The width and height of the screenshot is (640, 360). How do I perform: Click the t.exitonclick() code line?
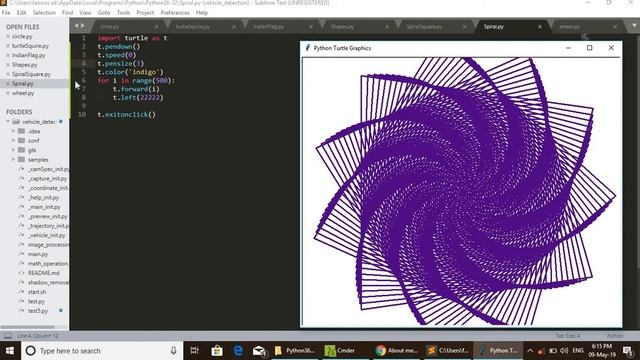coord(127,115)
